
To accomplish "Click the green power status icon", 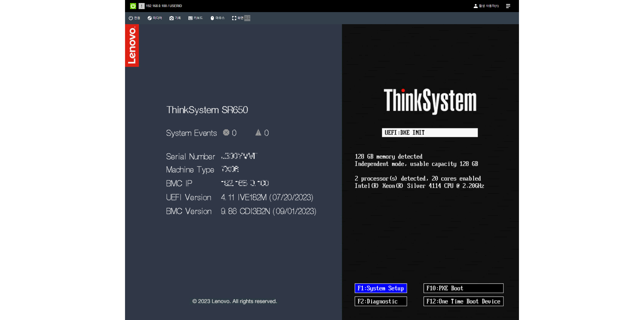I will [x=133, y=6].
